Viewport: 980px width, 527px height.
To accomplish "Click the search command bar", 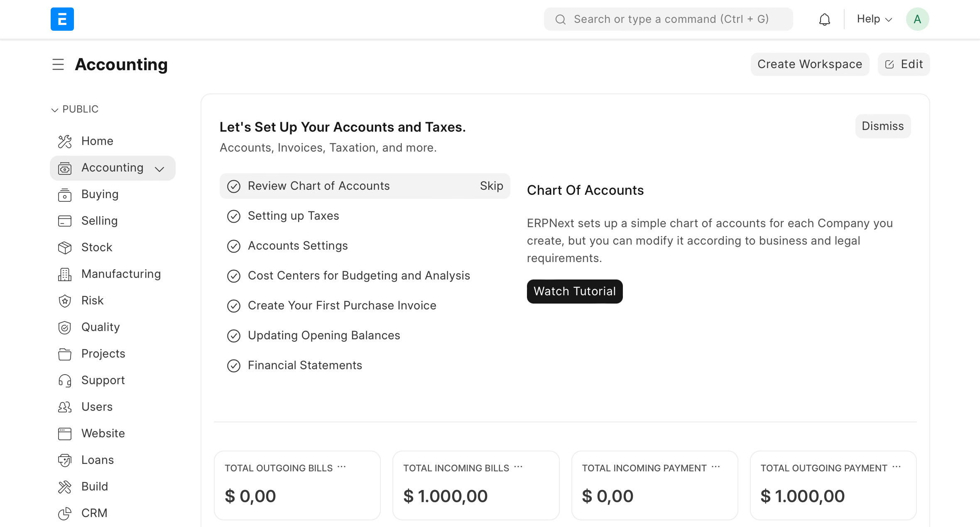I will (668, 19).
